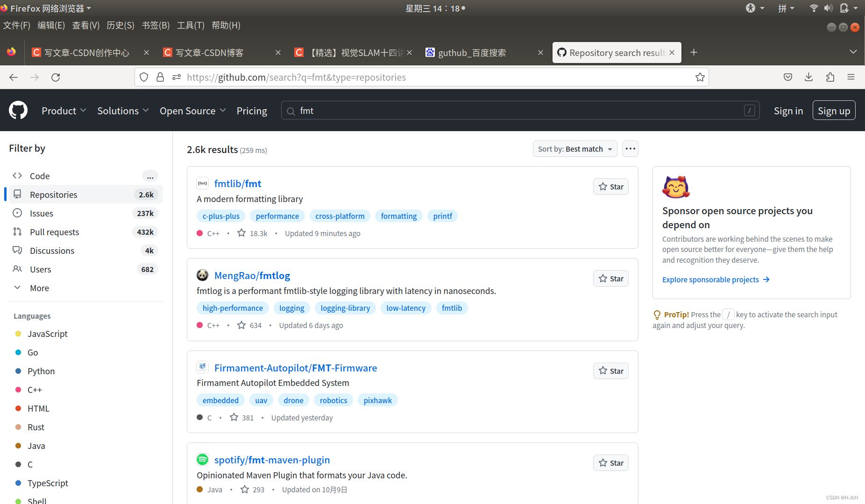Viewport: 865px width, 504px height.
Task: Open the Sort by Best match dropdown
Action: click(x=575, y=148)
